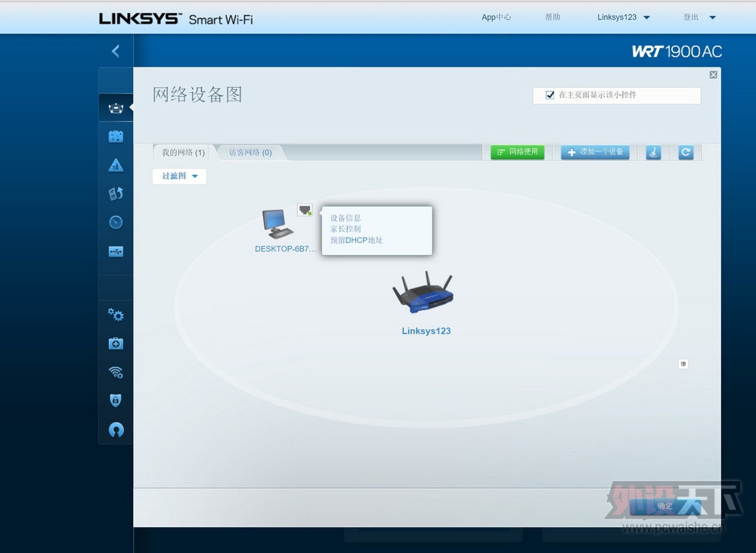Open the Speed Test gauge icon
756x553 pixels.
pyautogui.click(x=116, y=222)
